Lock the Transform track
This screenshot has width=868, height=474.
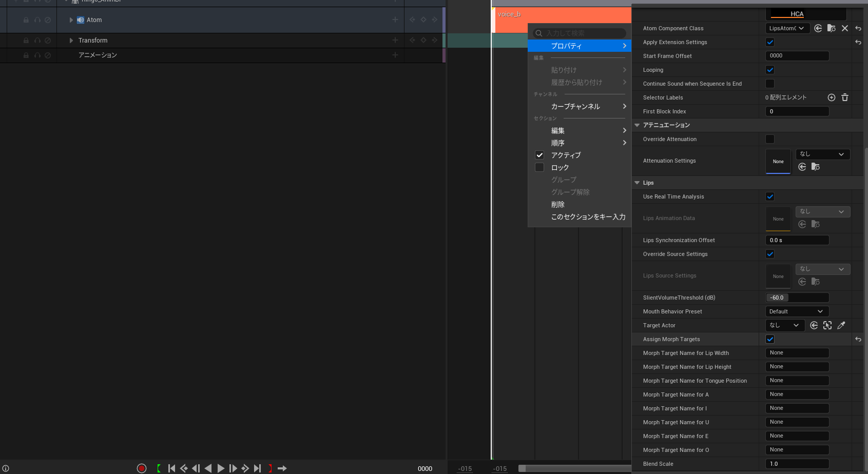[26, 40]
